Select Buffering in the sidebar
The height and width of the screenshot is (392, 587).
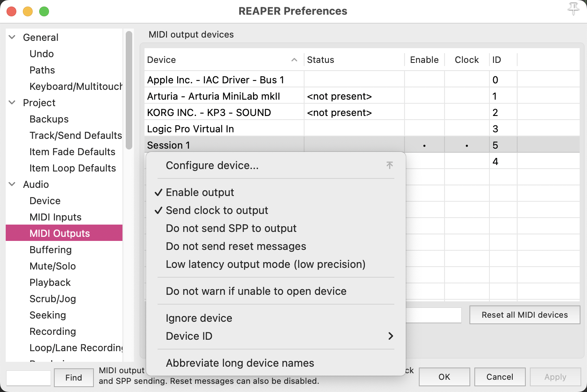tap(51, 249)
